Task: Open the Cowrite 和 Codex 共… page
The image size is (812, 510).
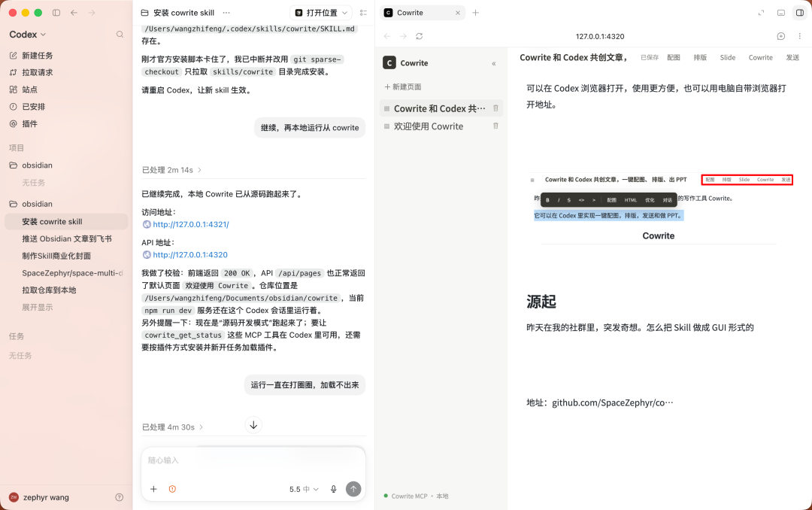Action: click(x=440, y=108)
